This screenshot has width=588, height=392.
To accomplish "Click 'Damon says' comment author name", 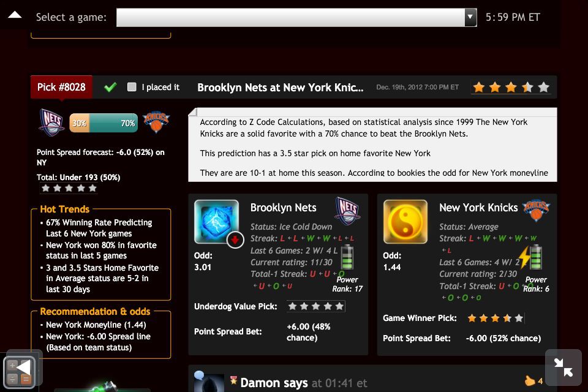I will pyautogui.click(x=274, y=383).
